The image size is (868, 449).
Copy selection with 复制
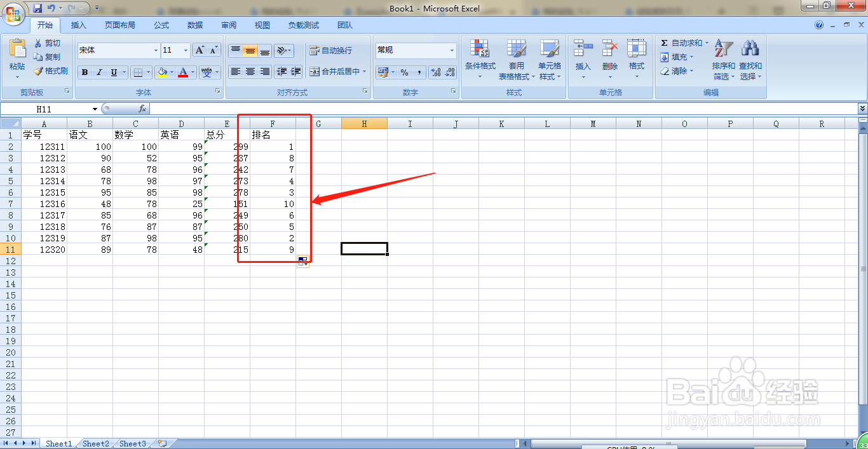tap(47, 57)
